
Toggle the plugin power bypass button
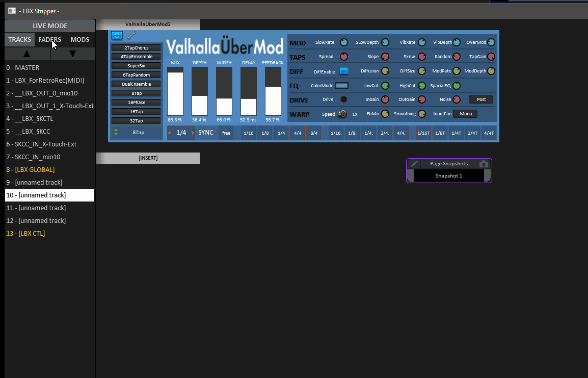tap(117, 35)
